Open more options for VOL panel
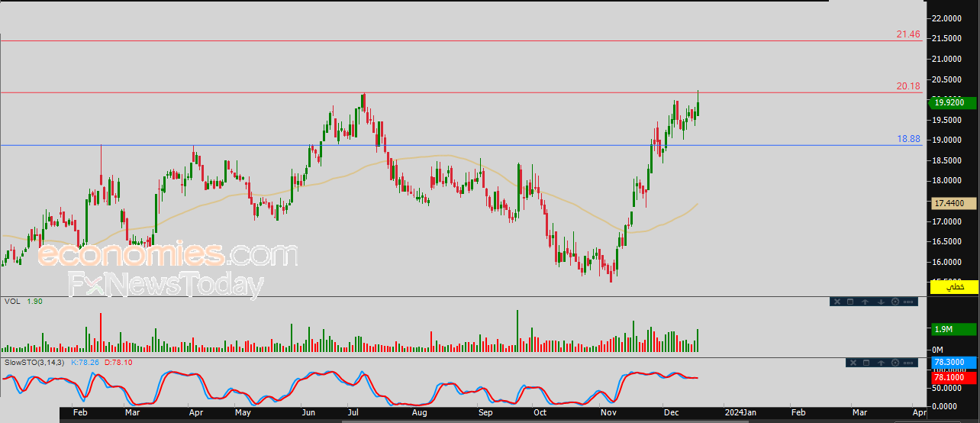 pyautogui.click(x=908, y=302)
